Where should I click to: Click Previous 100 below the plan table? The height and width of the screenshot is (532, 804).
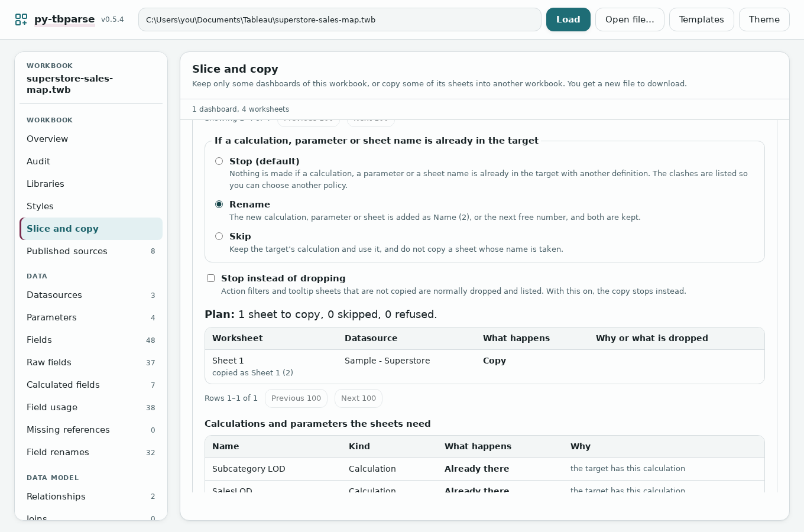[296, 398]
